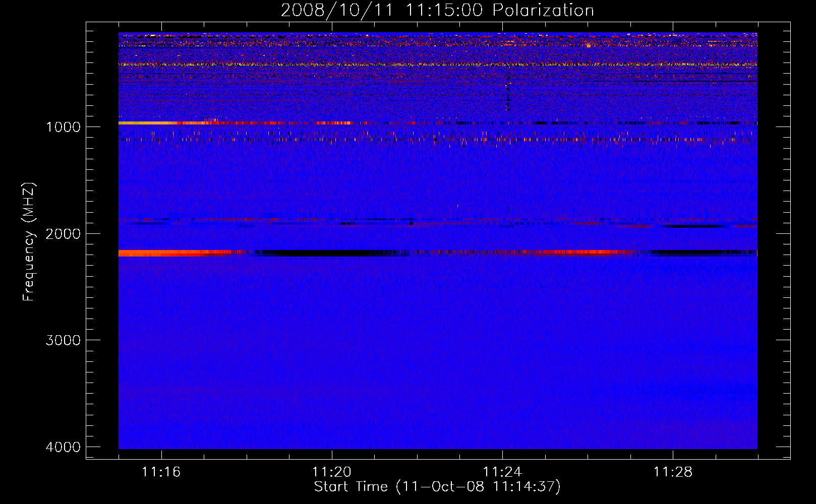Screen dimensions: 816x504
Task: Click the 3000 frequency tick label
Action: click(x=63, y=340)
